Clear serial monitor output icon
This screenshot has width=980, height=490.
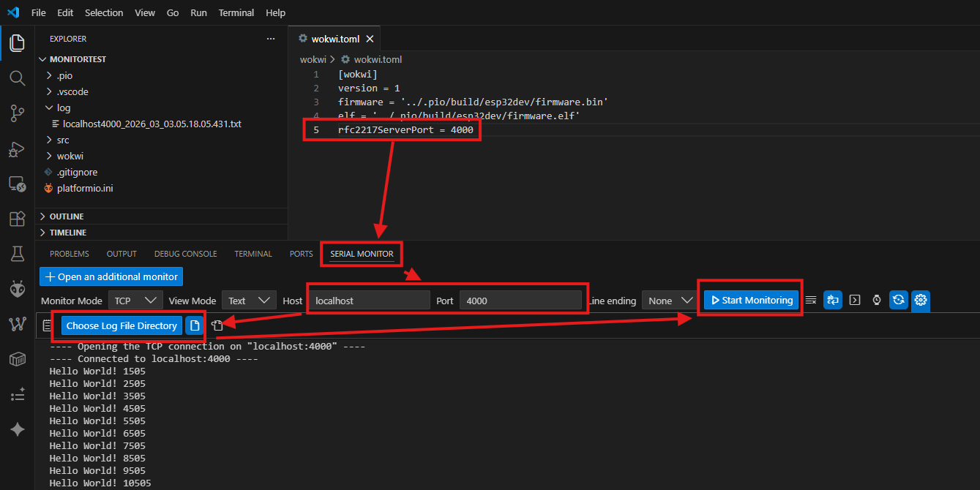(x=811, y=300)
